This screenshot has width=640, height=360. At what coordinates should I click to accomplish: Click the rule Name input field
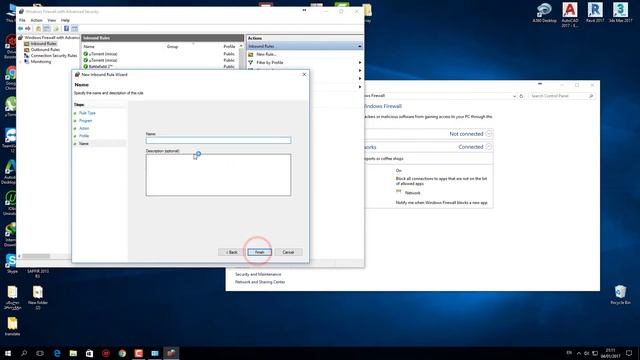(218, 140)
